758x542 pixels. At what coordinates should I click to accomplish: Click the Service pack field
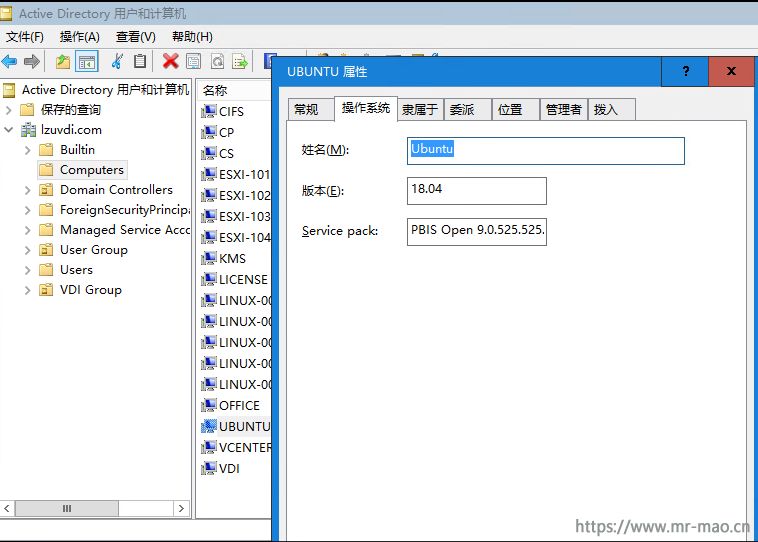[x=477, y=232]
